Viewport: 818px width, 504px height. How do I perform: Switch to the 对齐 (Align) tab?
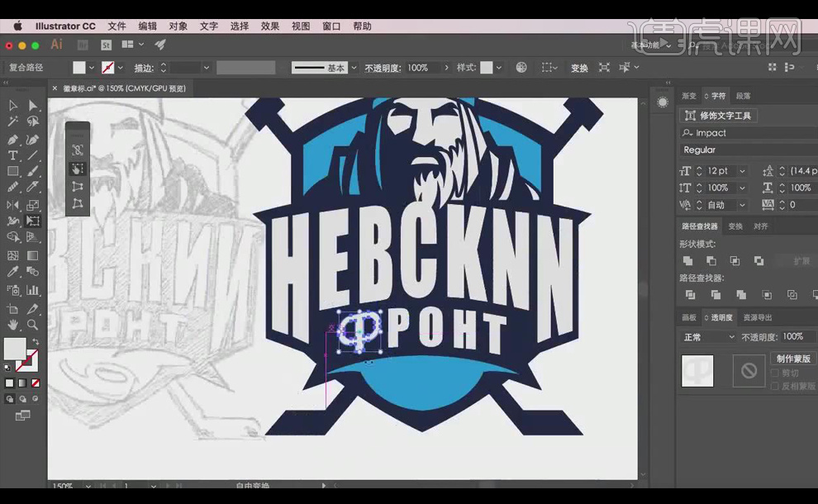click(x=761, y=226)
